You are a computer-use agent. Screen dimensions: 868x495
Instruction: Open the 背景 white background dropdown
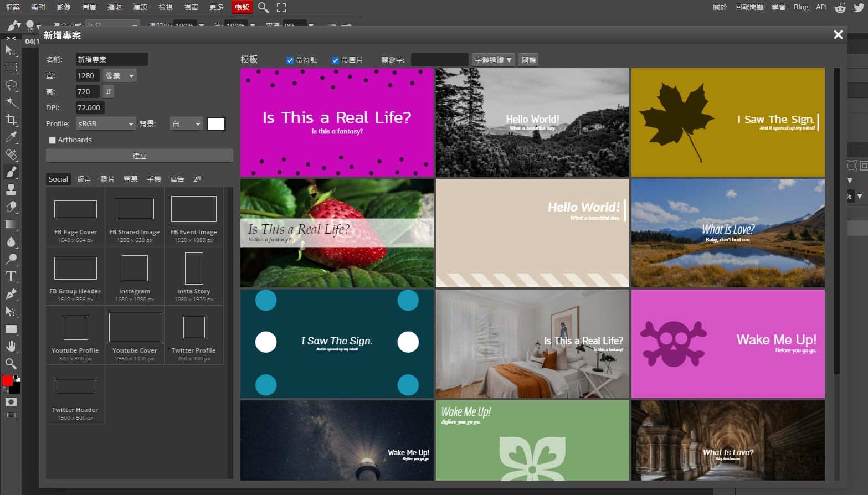point(186,123)
